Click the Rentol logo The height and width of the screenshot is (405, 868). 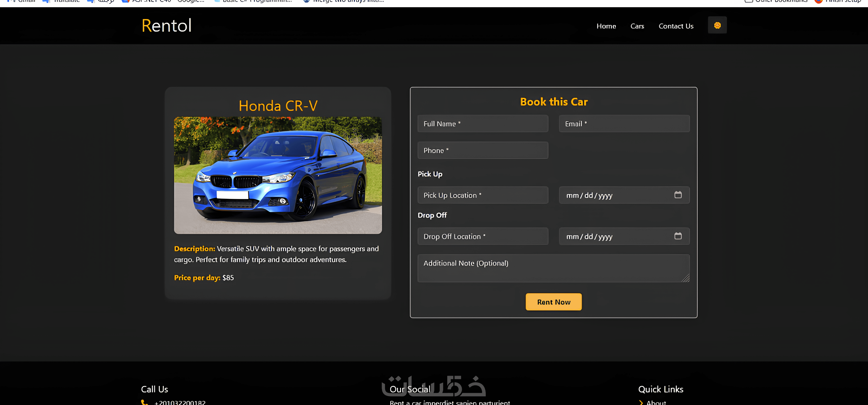(x=166, y=26)
